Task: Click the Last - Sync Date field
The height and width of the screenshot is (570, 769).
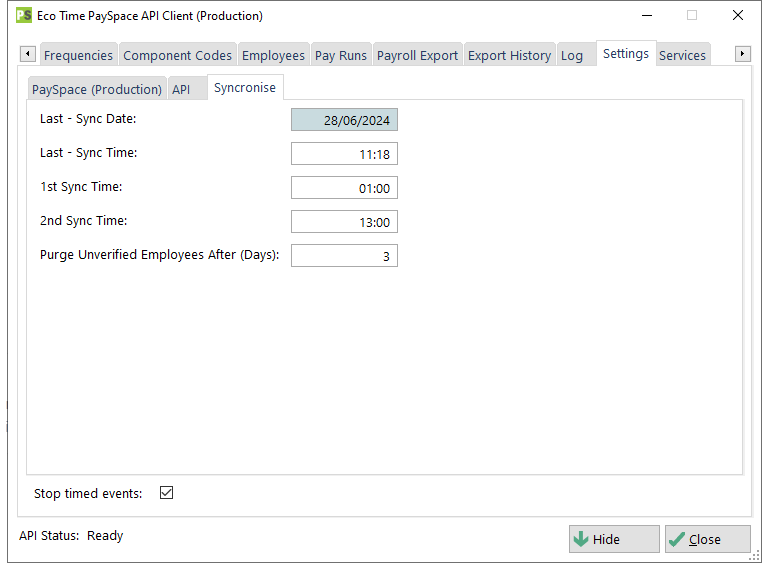Action: 344,120
